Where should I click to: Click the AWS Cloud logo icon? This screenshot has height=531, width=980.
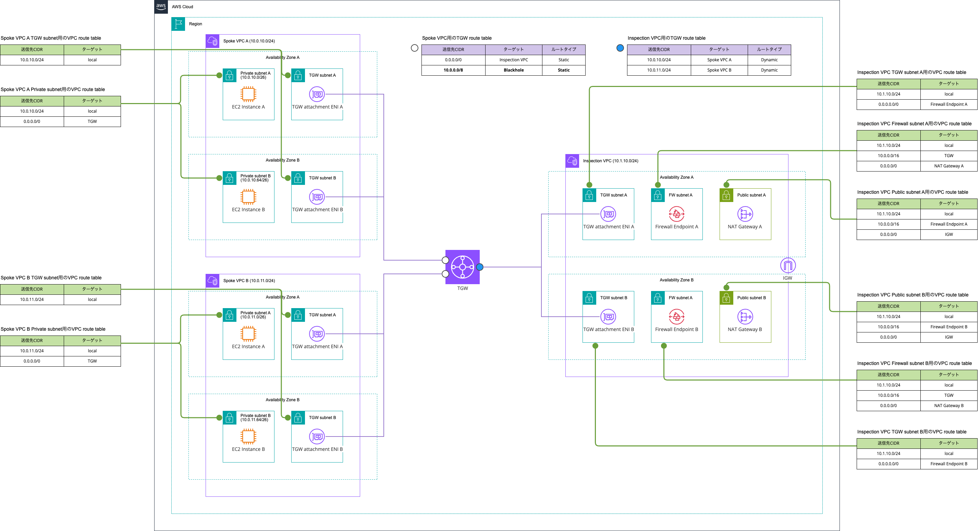pyautogui.click(x=161, y=7)
